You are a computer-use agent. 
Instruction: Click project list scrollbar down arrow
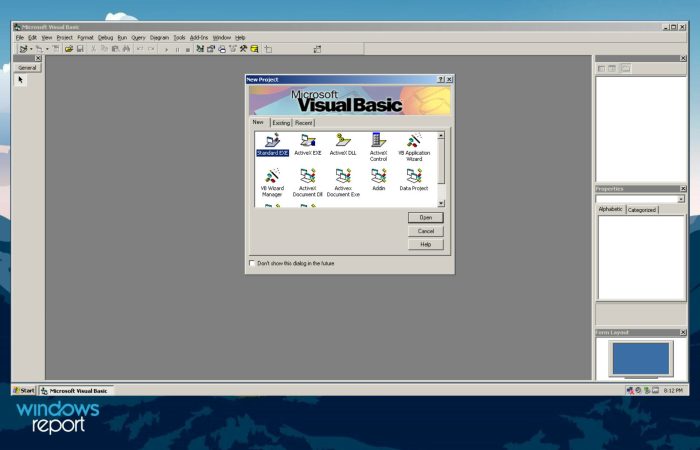[441, 203]
